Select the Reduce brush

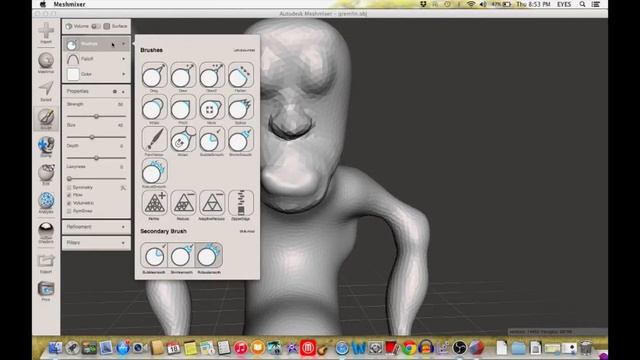183,203
